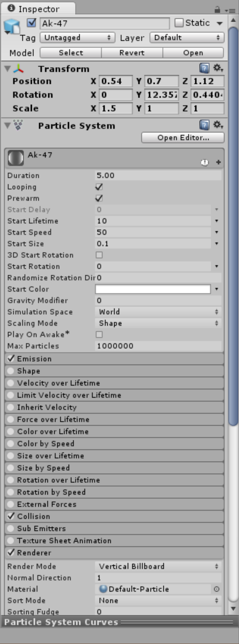Image resolution: width=239 pixels, height=644 pixels.
Task: Click the Material object picker circle
Action: (217, 589)
